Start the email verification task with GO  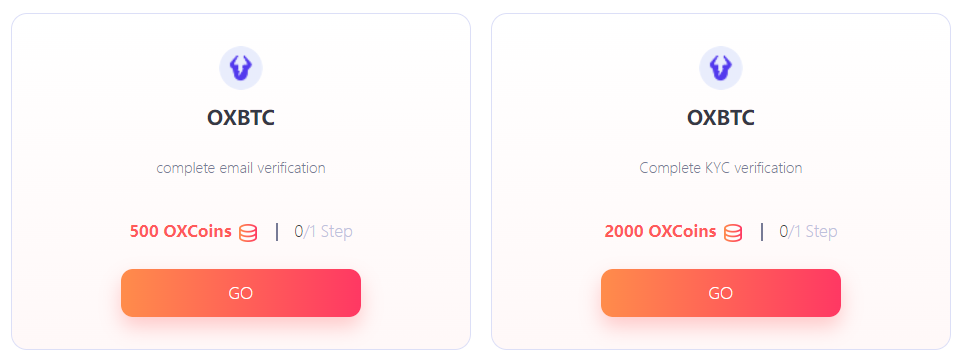[241, 293]
